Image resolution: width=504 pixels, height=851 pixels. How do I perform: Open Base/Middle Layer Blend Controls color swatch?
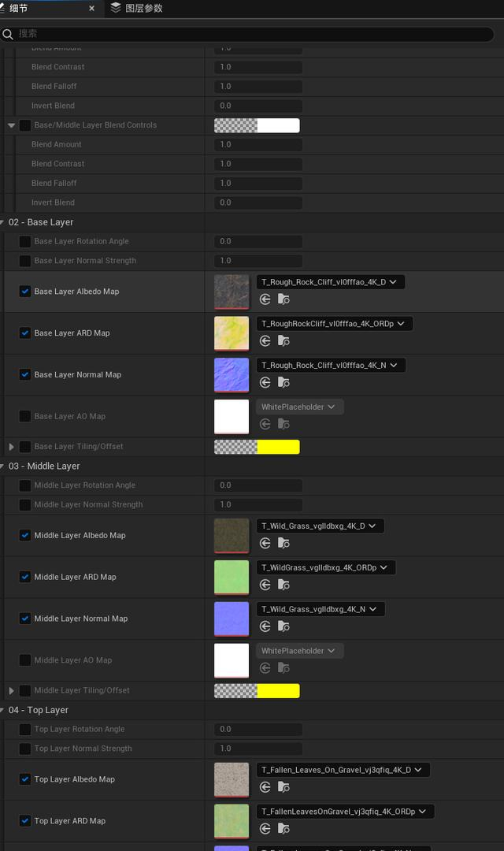(x=257, y=125)
